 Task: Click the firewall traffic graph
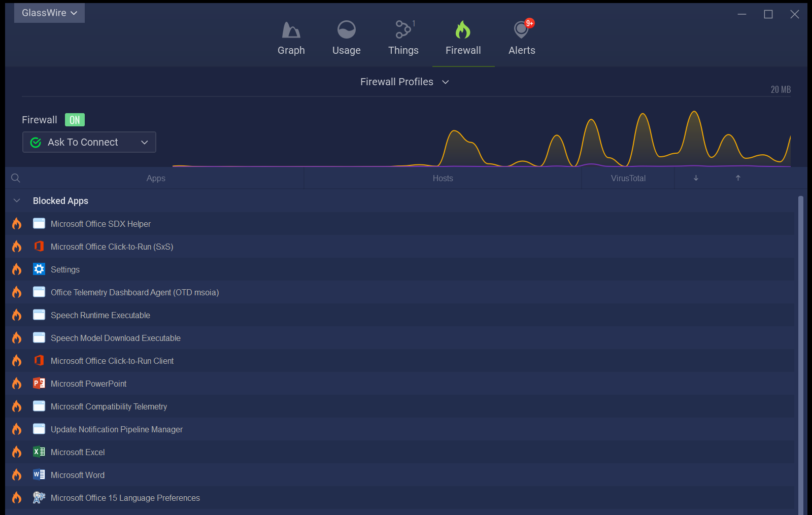pos(482,138)
